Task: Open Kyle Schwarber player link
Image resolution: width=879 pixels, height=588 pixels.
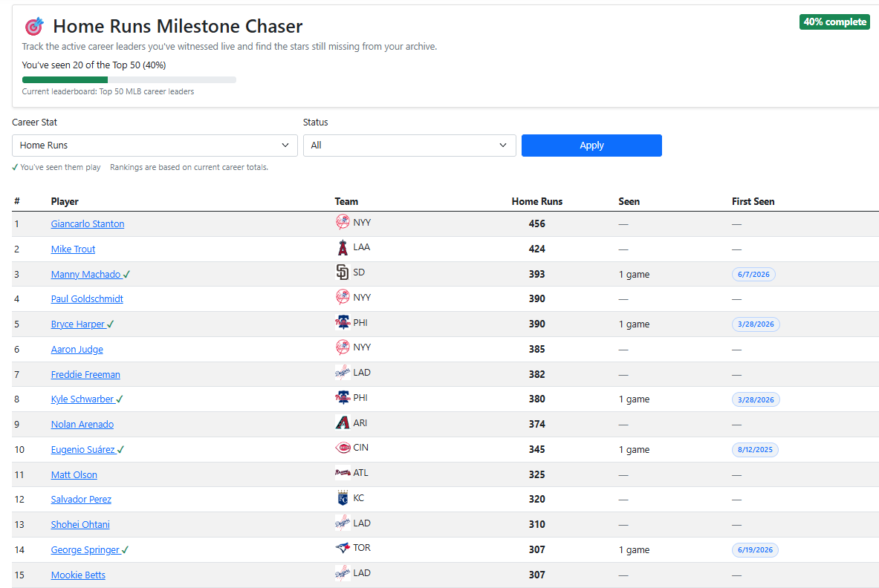Action: 82,399
